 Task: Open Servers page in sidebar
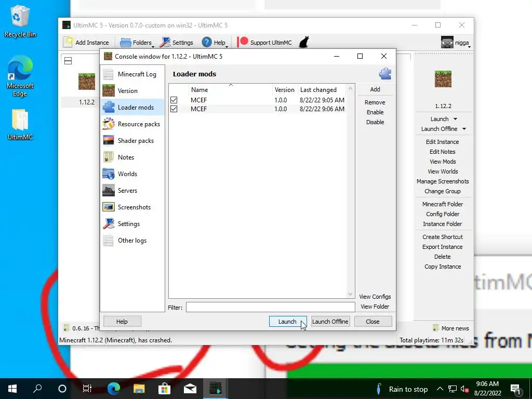[132, 190]
